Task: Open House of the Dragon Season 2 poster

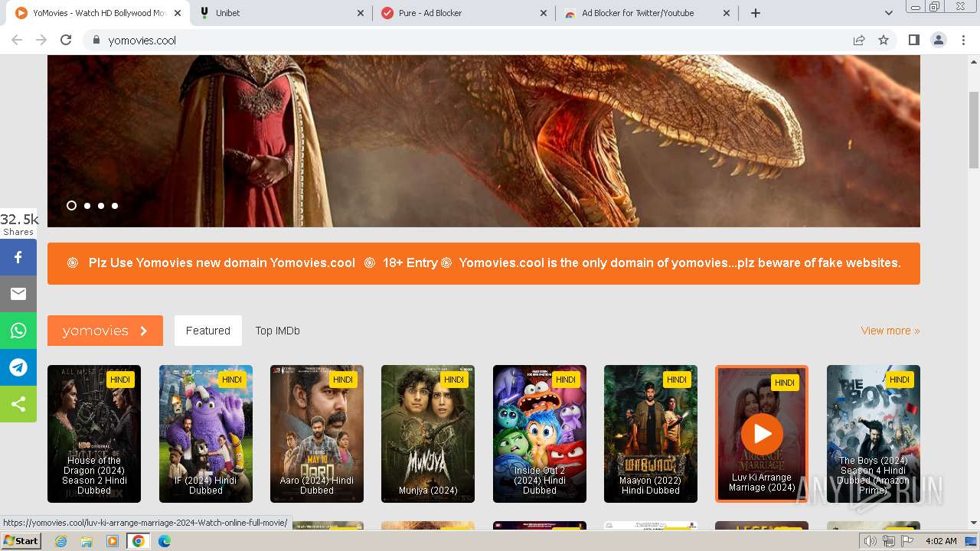Action: point(94,434)
